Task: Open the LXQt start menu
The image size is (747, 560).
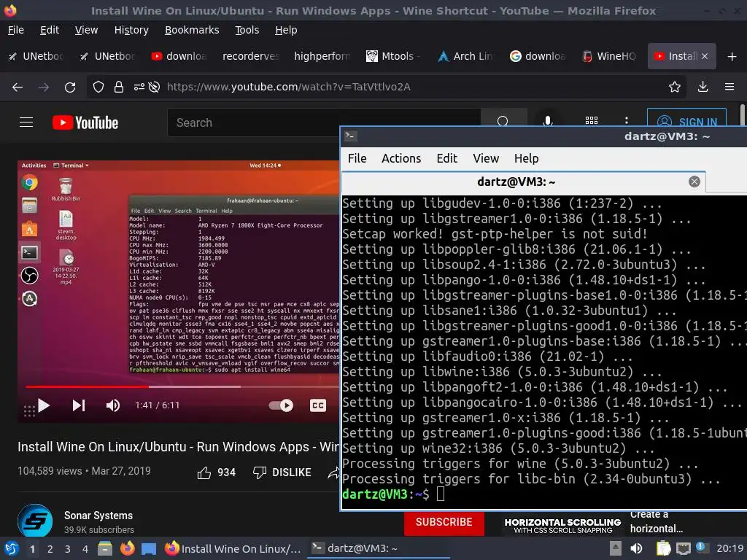Action: 11,548
